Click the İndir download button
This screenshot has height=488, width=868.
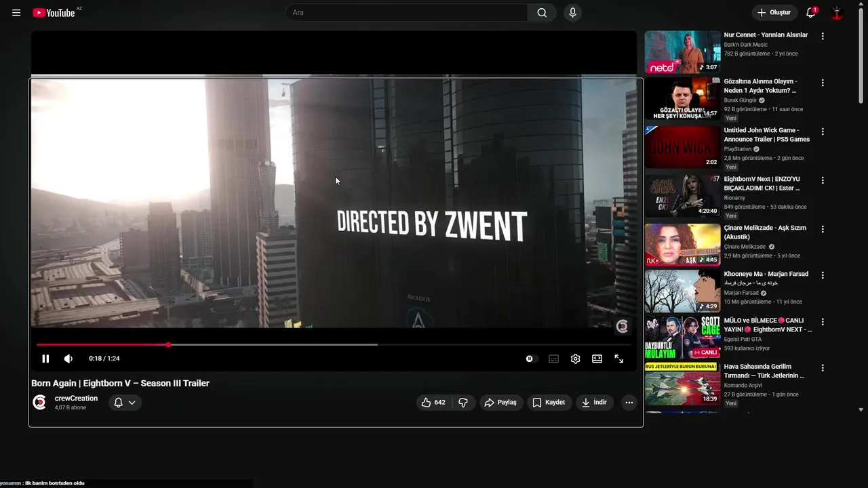coord(594,403)
